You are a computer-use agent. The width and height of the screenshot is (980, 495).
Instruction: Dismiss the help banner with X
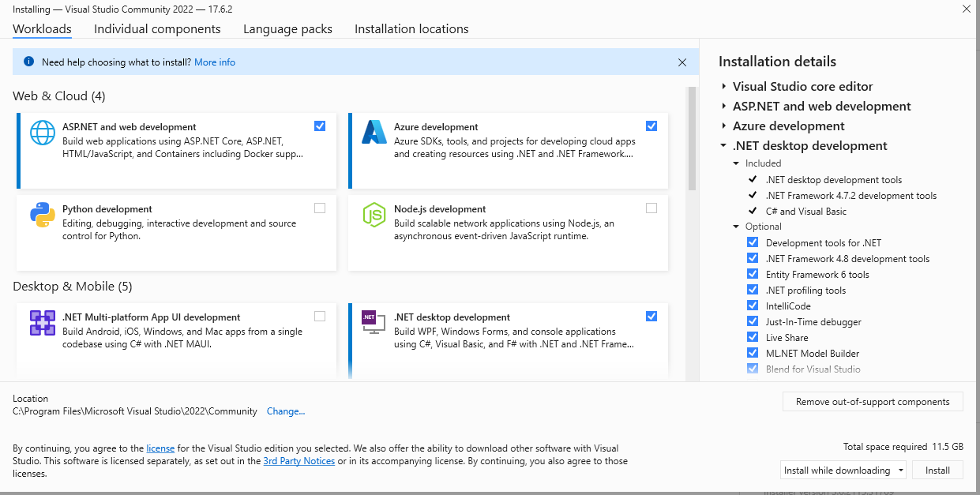(x=682, y=62)
